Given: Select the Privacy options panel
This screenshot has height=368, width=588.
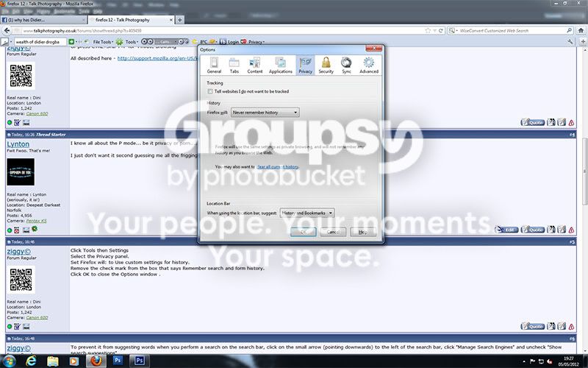Looking at the screenshot, I should pyautogui.click(x=305, y=65).
